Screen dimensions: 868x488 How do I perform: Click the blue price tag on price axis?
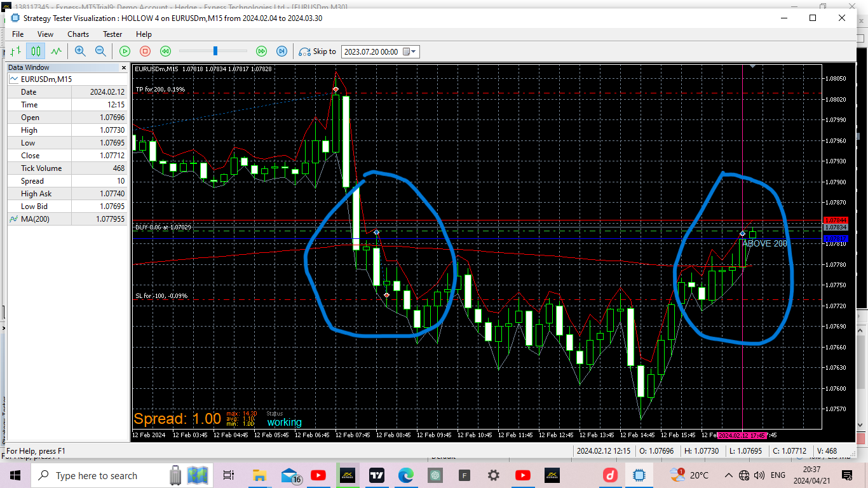(x=836, y=239)
